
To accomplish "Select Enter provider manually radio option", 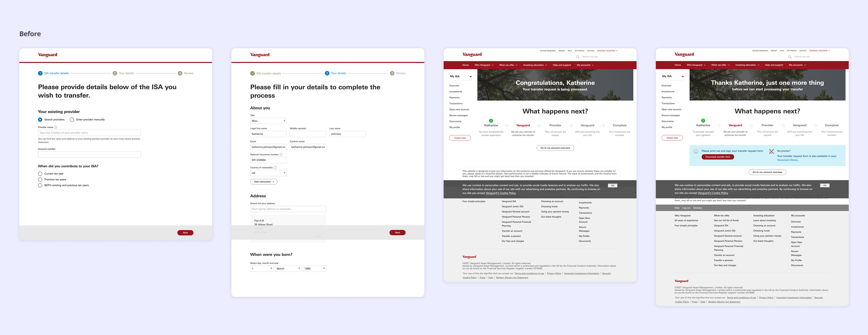I will pyautogui.click(x=72, y=119).
